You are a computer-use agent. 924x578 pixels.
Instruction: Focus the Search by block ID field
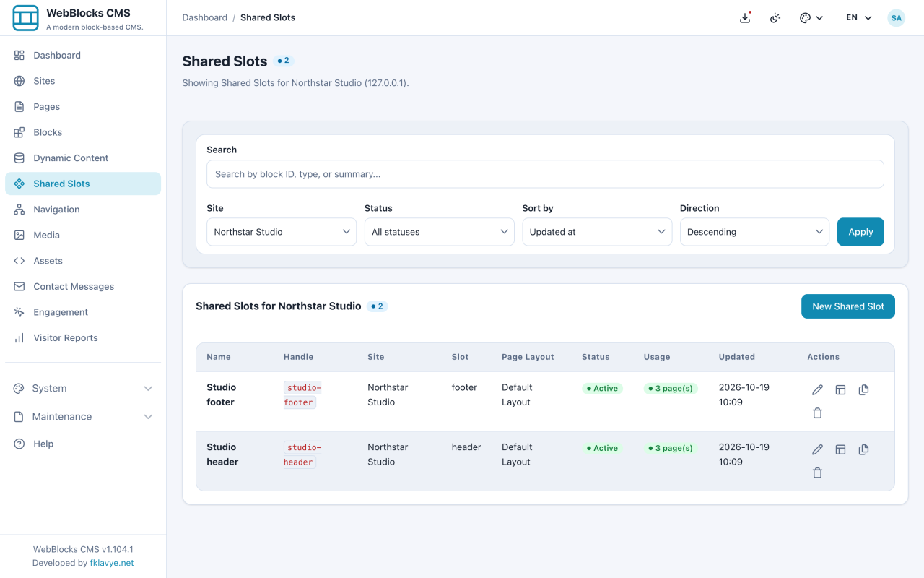[x=545, y=174]
